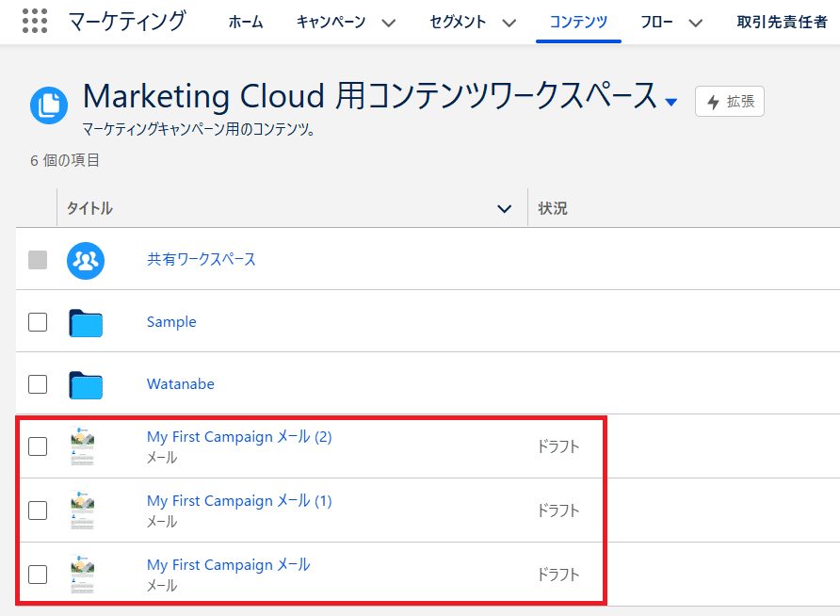The image size is (840, 616).
Task: Open thumbnail of My First Campaign メール (1)
Action: coord(83,511)
